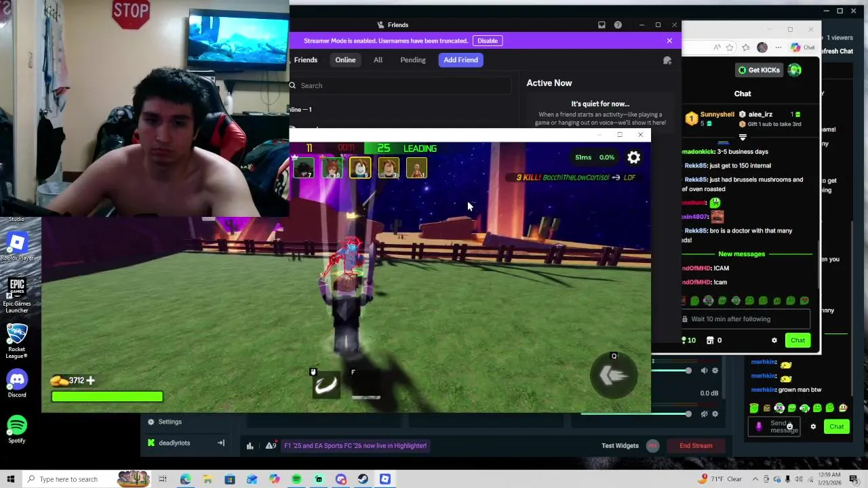Click the KICKs balance icon showing 10

tap(684, 340)
